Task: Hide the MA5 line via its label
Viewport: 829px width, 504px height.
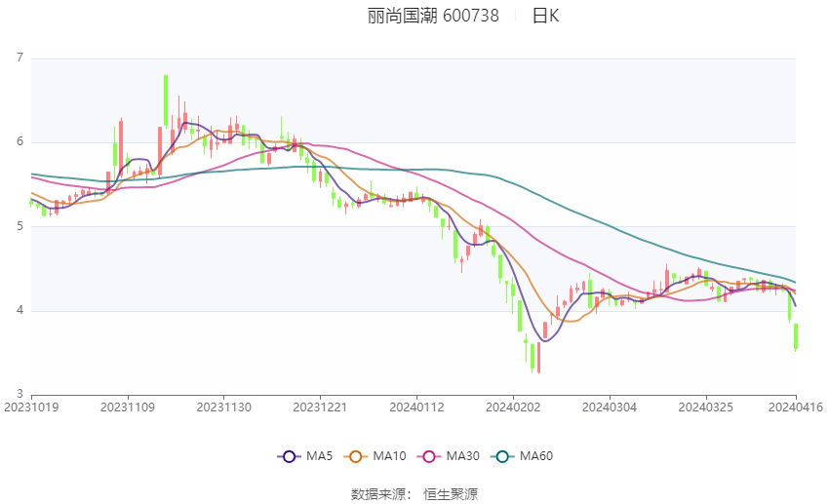Action: [318, 455]
